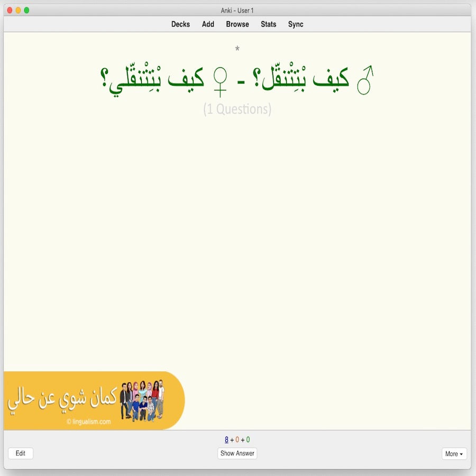The image size is (476, 476).
Task: Click Edit to modify the current note
Action: (x=20, y=453)
